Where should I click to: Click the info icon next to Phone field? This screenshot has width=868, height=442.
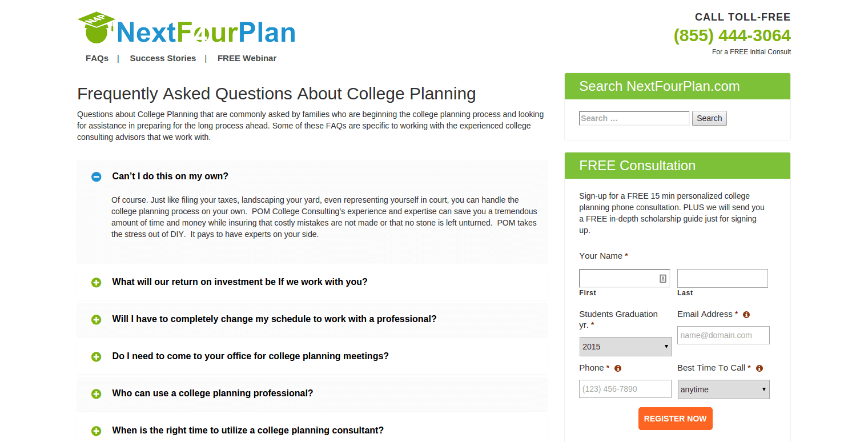[x=617, y=368]
